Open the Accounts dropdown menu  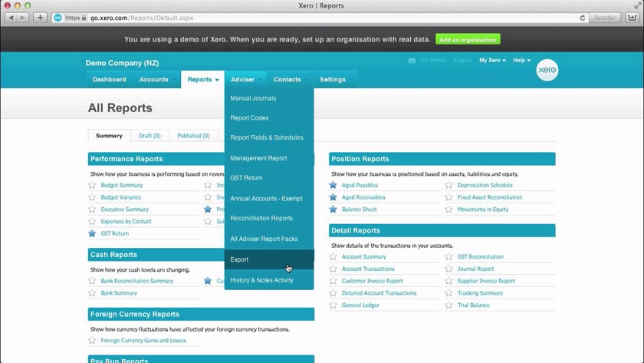pyautogui.click(x=156, y=79)
